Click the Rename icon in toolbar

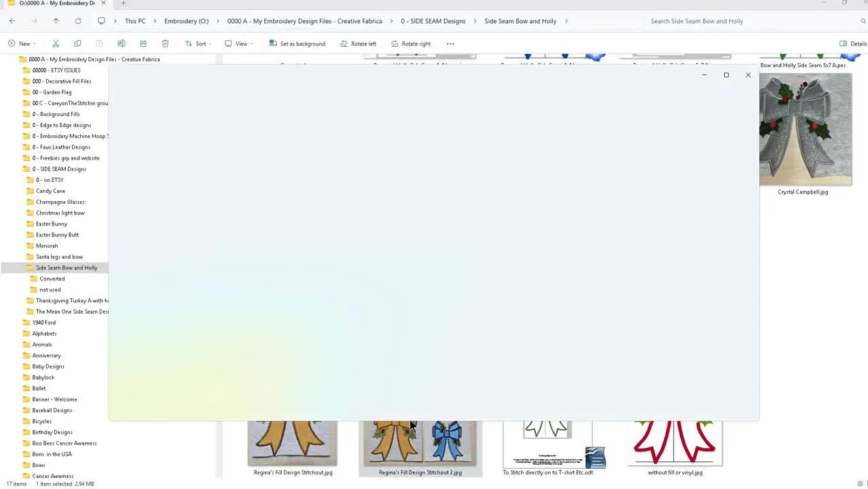121,43
